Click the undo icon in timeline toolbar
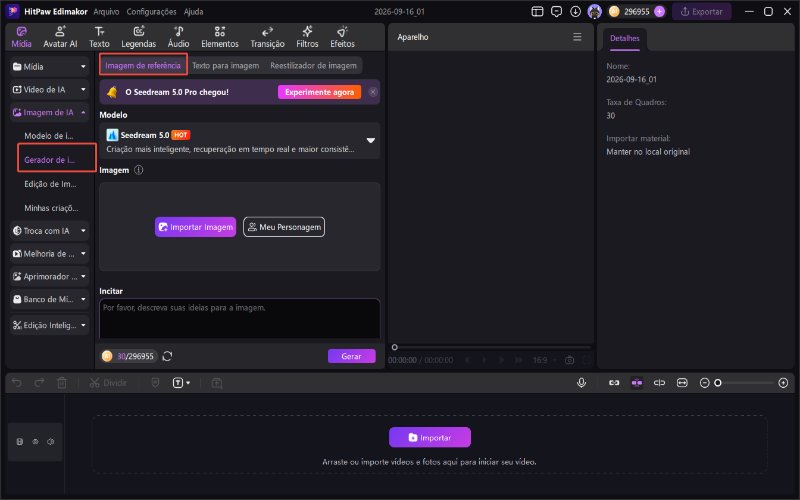Image resolution: width=800 pixels, height=500 pixels. (x=17, y=383)
